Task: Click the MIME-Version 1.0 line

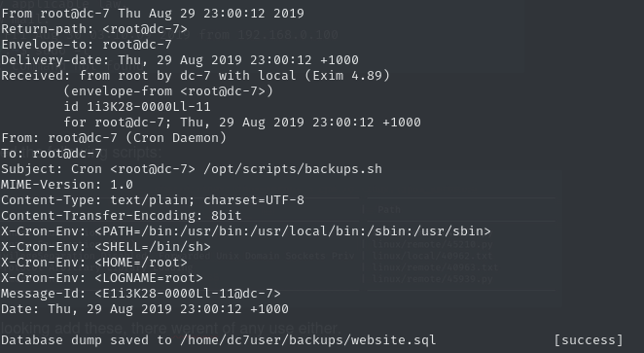Action: (x=67, y=185)
